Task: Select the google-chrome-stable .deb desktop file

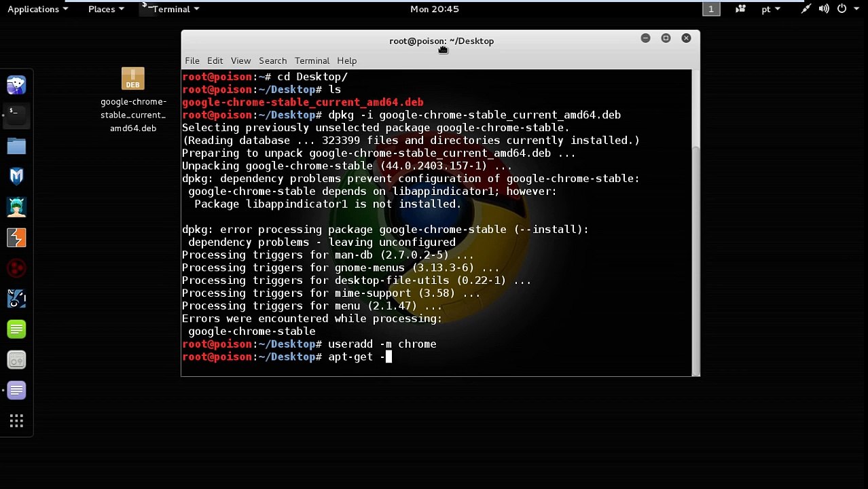Action: [133, 100]
